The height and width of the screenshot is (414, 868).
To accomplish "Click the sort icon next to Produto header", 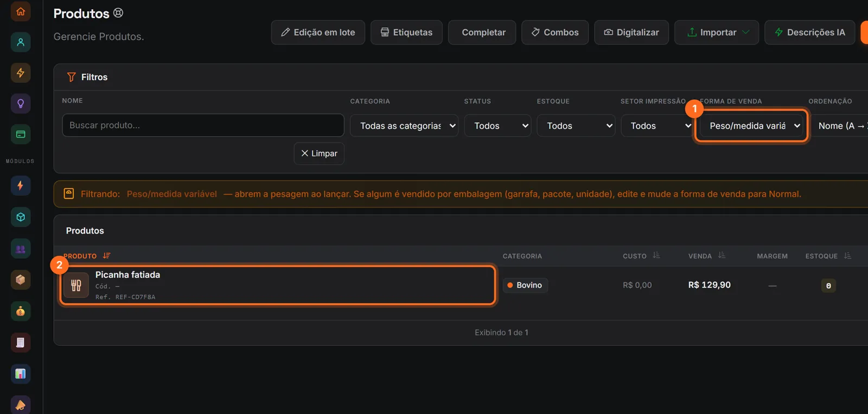I will [x=107, y=256].
